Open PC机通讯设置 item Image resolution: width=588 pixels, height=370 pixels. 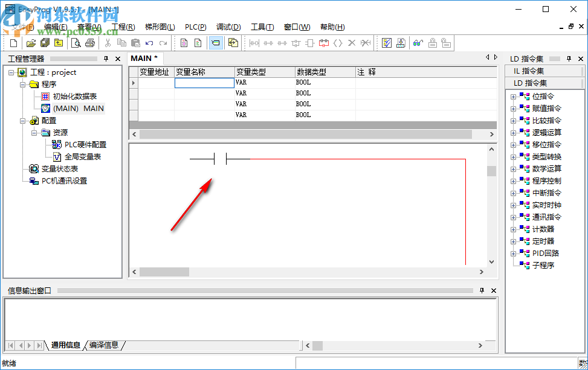point(64,181)
